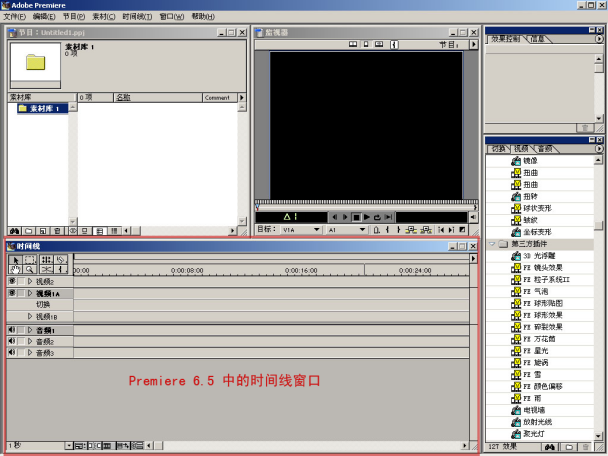
Task: Click the Trim Mode icon atop monitor
Action: (379, 44)
